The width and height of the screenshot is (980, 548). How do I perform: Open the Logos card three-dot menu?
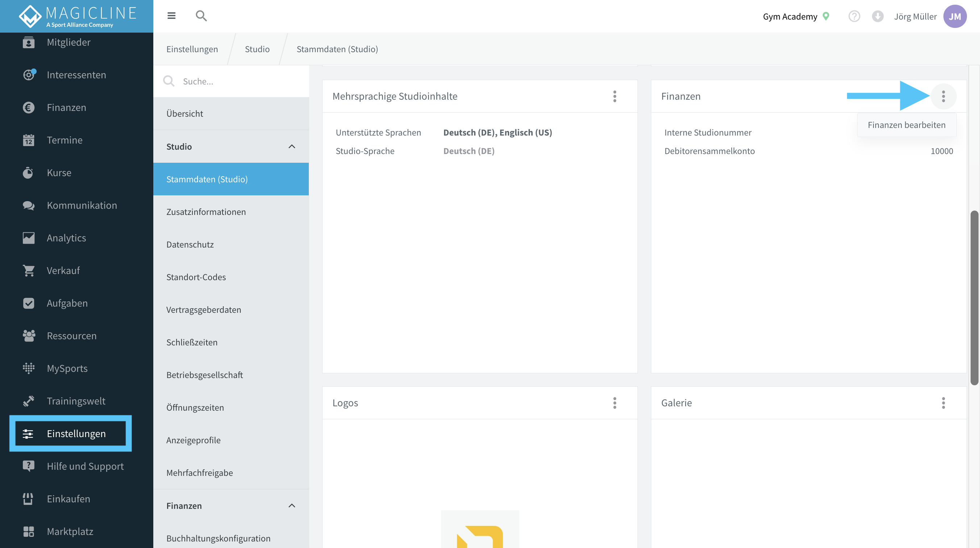(615, 403)
